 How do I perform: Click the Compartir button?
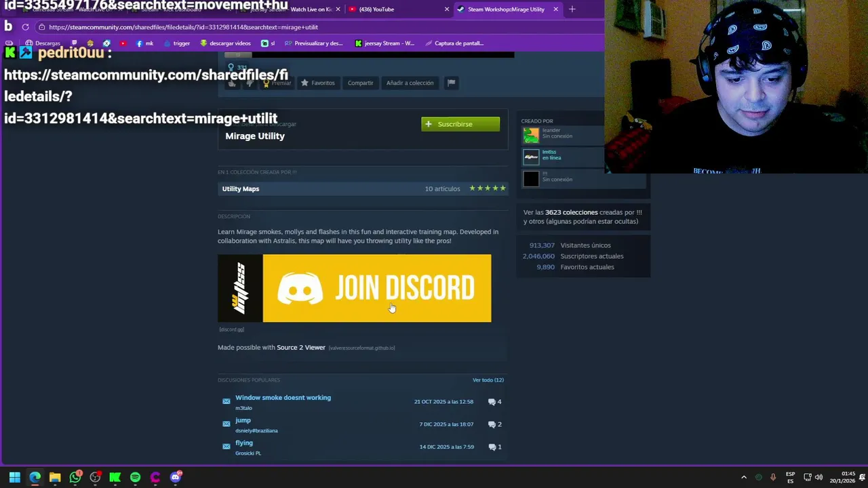click(x=360, y=83)
